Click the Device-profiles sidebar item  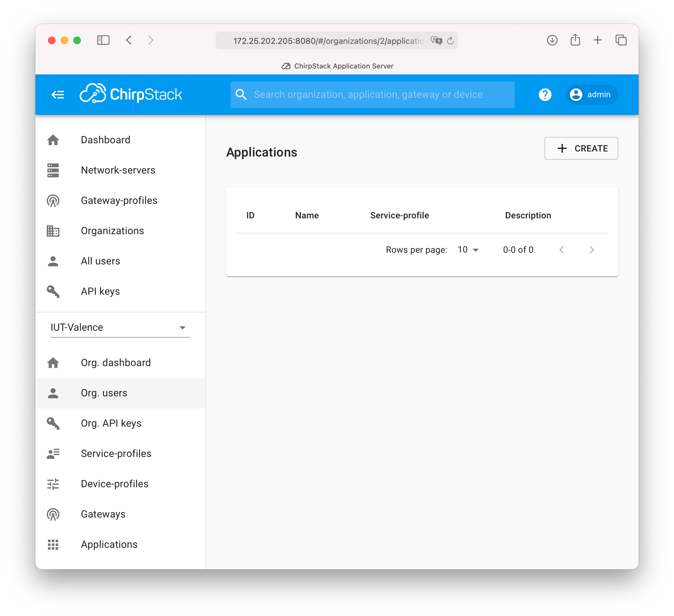[x=114, y=483]
